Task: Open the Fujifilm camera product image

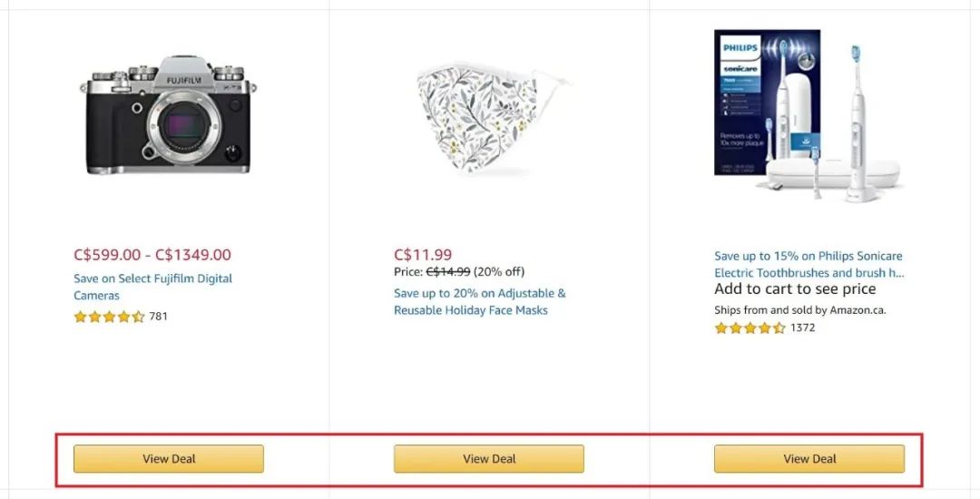Action: 168,115
